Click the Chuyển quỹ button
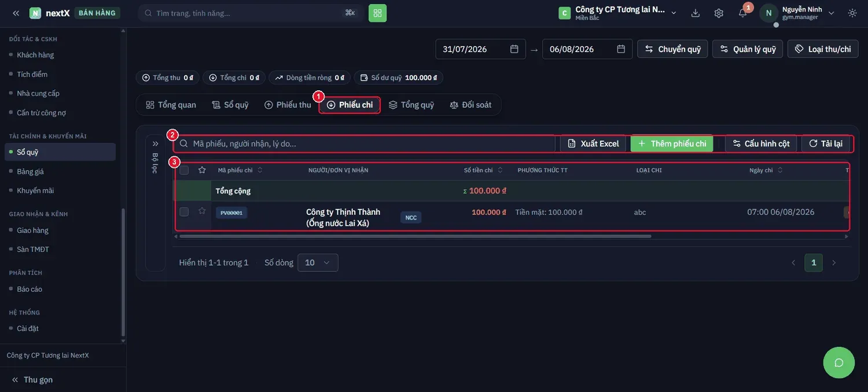Screen dimensions: 868x392 click(672, 49)
